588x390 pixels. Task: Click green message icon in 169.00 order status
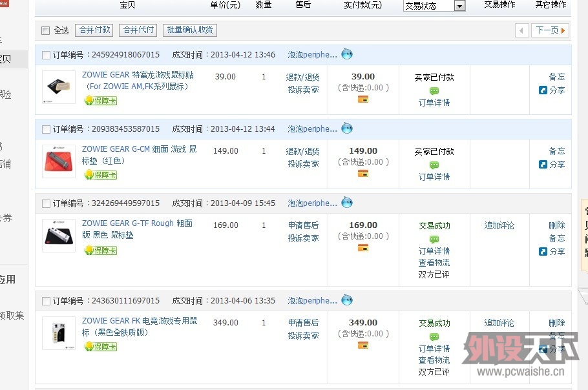click(x=434, y=239)
